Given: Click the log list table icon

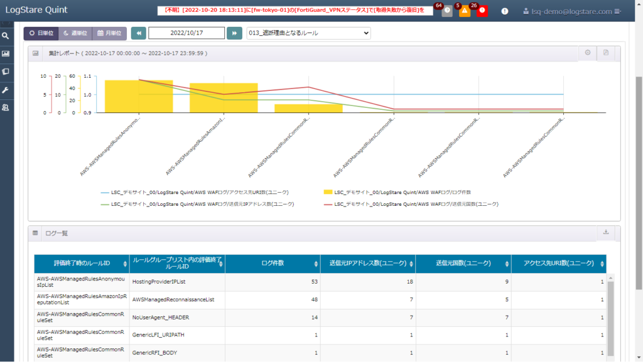Looking at the screenshot, I should pyautogui.click(x=35, y=233).
